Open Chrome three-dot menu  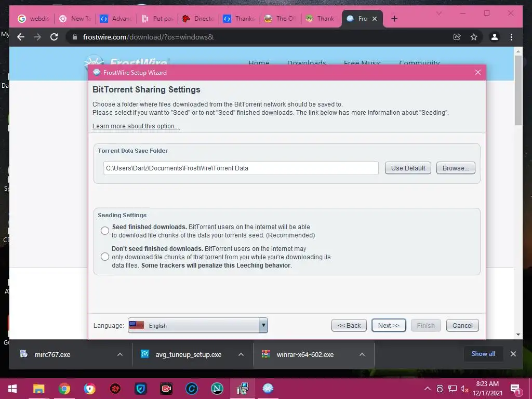coord(511,37)
